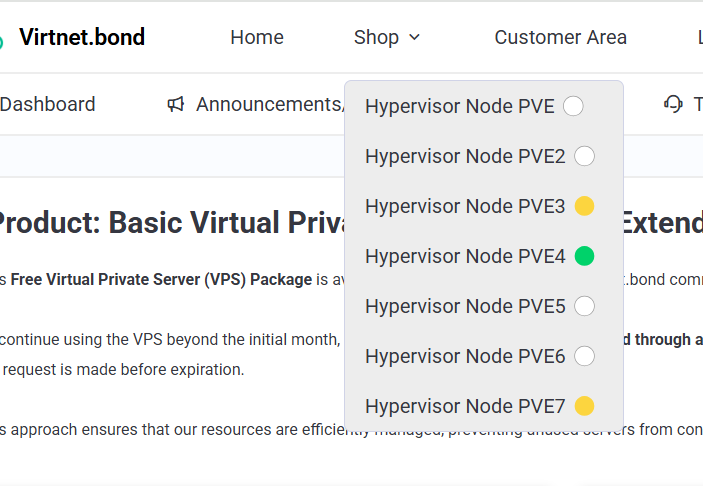The width and height of the screenshot is (703, 486).
Task: Click the yellow status dot for PVE3
Action: (585, 206)
